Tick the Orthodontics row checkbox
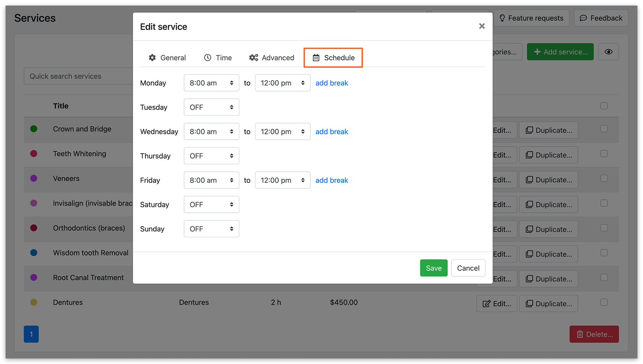 [604, 228]
